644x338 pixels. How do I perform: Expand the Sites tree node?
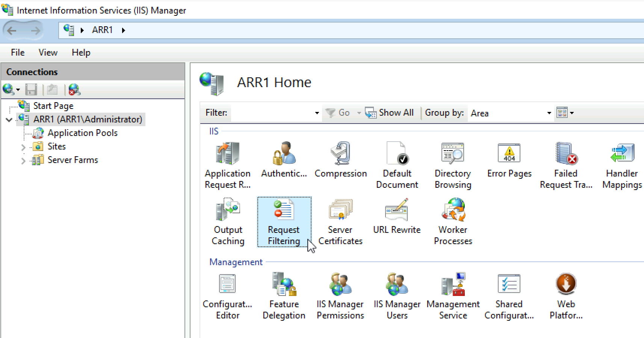[23, 147]
